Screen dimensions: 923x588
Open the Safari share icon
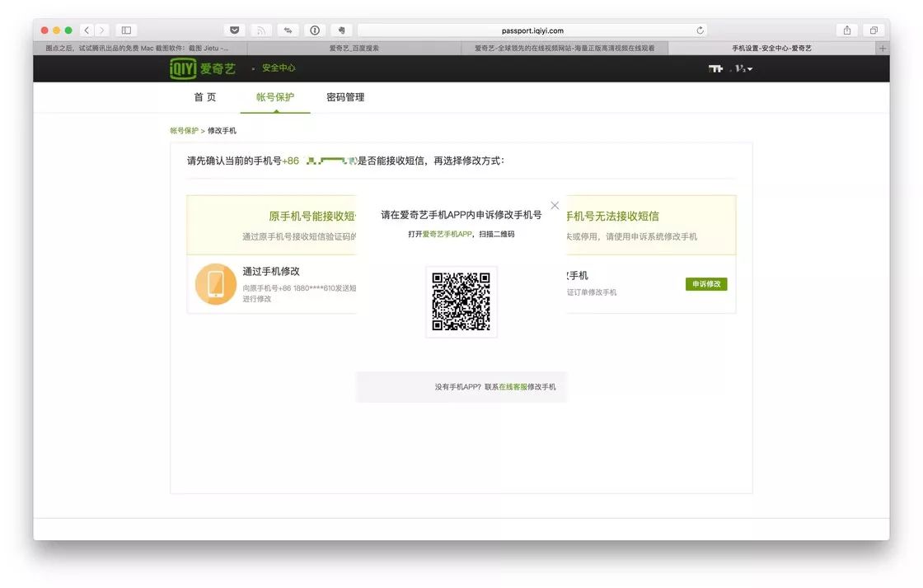846,30
